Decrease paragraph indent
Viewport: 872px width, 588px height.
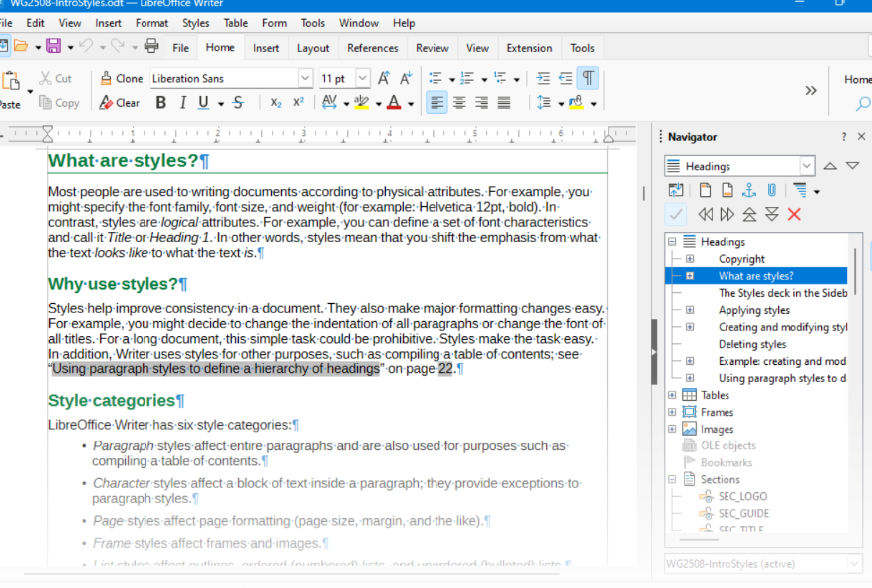(566, 79)
